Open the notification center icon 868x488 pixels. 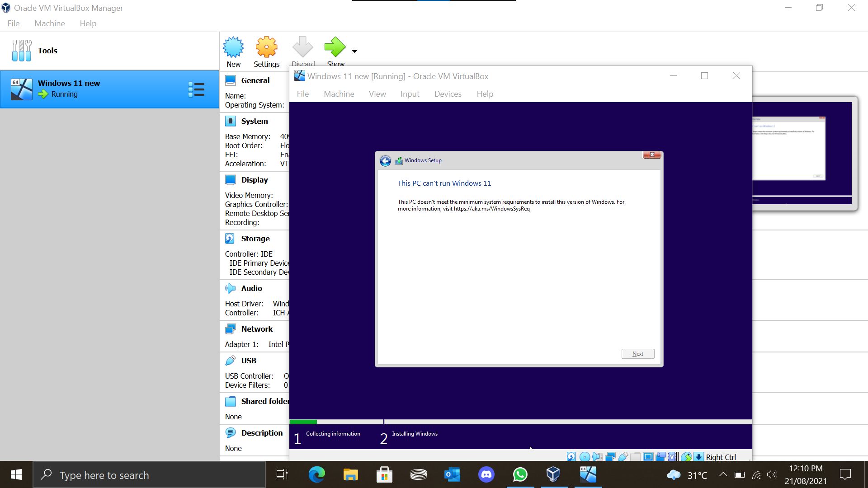coord(845,474)
